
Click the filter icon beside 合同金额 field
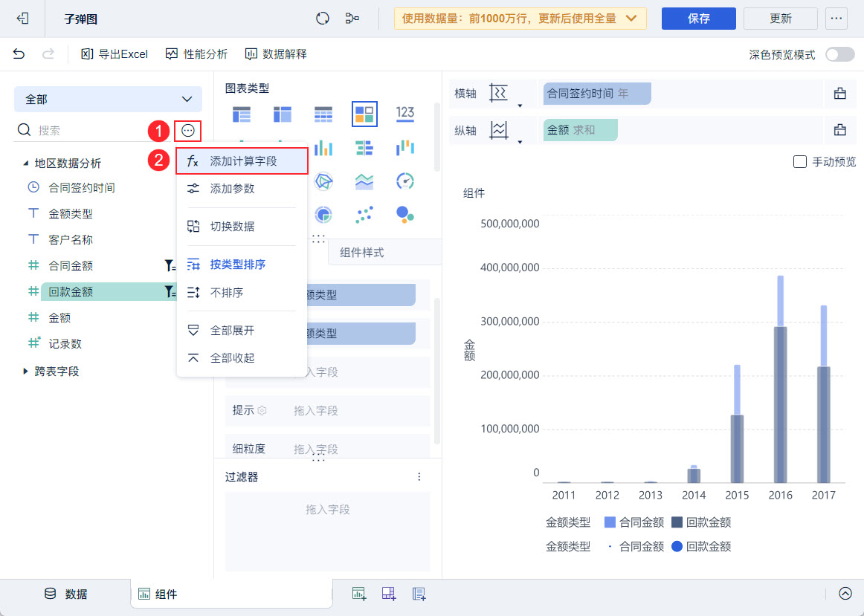[x=170, y=266]
